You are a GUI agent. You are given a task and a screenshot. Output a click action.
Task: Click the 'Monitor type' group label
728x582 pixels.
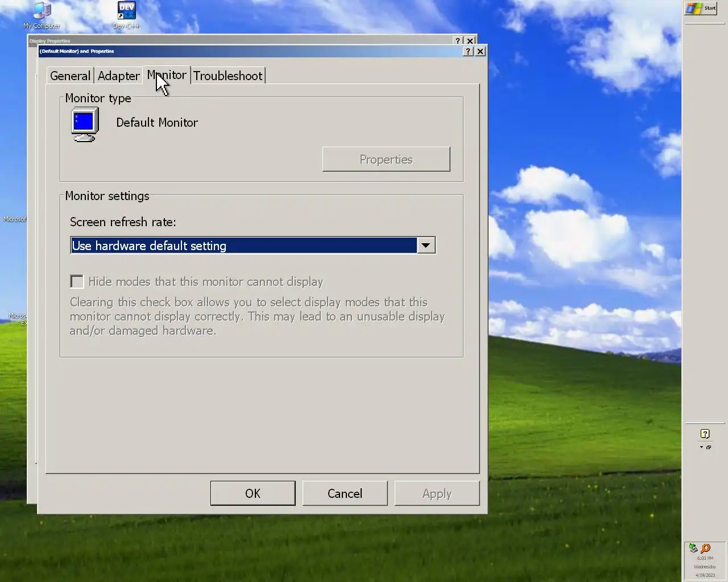(98, 98)
